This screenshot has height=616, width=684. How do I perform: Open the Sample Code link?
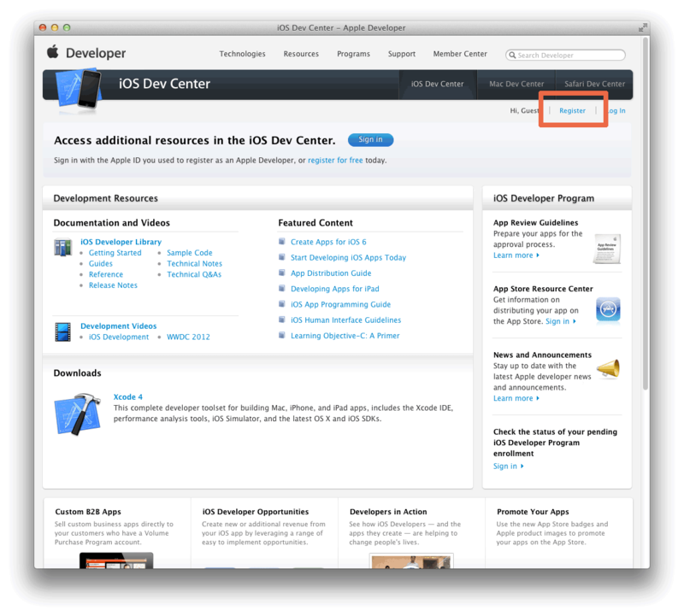tap(190, 253)
